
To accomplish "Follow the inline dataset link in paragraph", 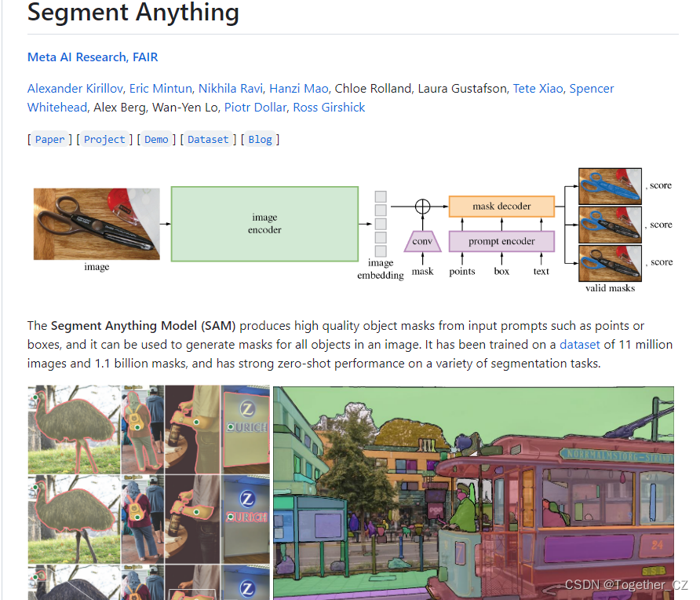I will click(579, 345).
